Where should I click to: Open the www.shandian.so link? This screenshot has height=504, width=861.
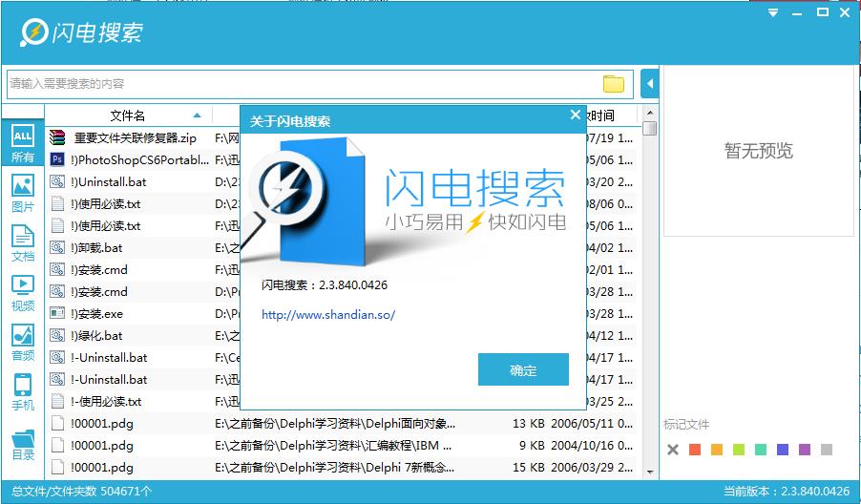click(x=327, y=314)
